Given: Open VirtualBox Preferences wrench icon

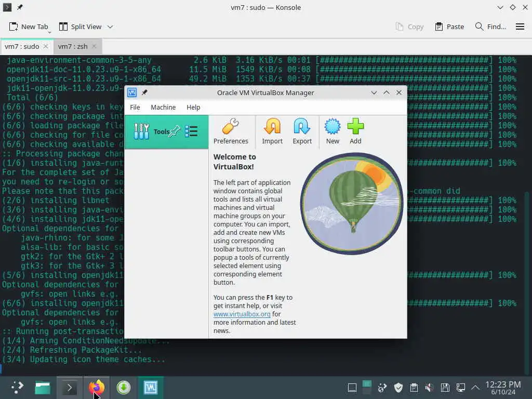Looking at the screenshot, I should click(x=231, y=131).
